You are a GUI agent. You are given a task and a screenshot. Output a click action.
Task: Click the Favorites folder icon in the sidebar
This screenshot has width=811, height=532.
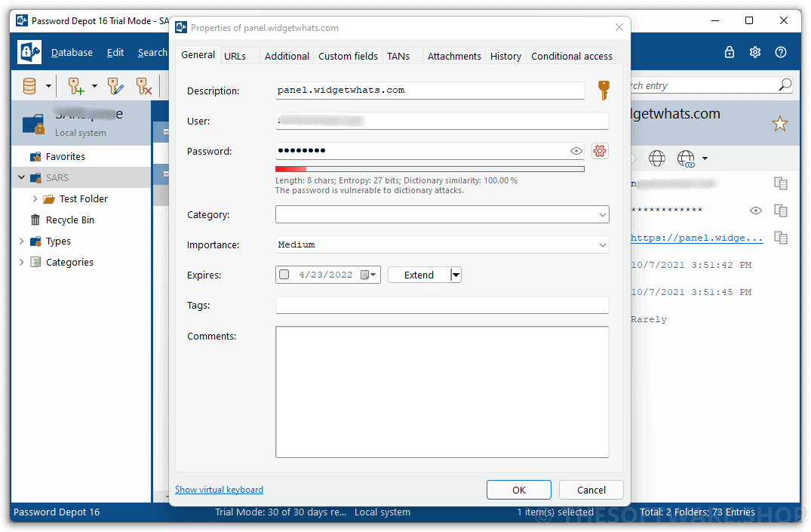[x=35, y=156]
